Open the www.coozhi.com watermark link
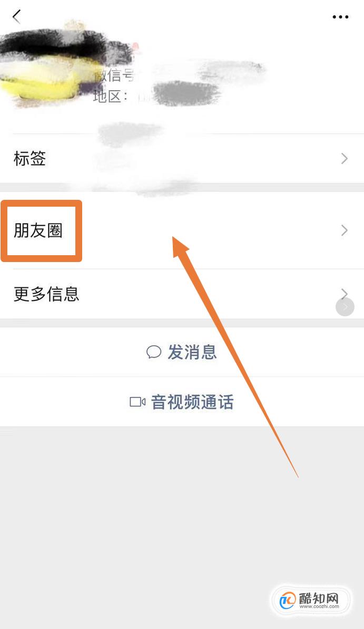The width and height of the screenshot is (364, 629). pyautogui.click(x=319, y=606)
